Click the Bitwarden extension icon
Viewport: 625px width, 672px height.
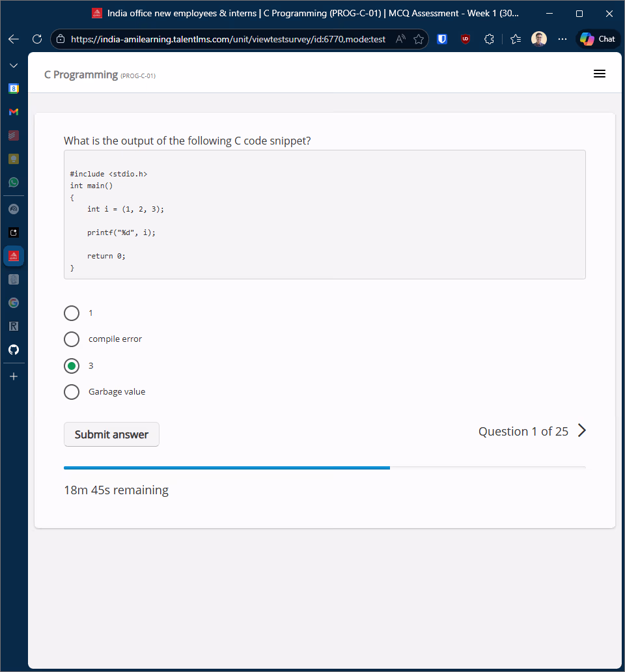pos(442,39)
